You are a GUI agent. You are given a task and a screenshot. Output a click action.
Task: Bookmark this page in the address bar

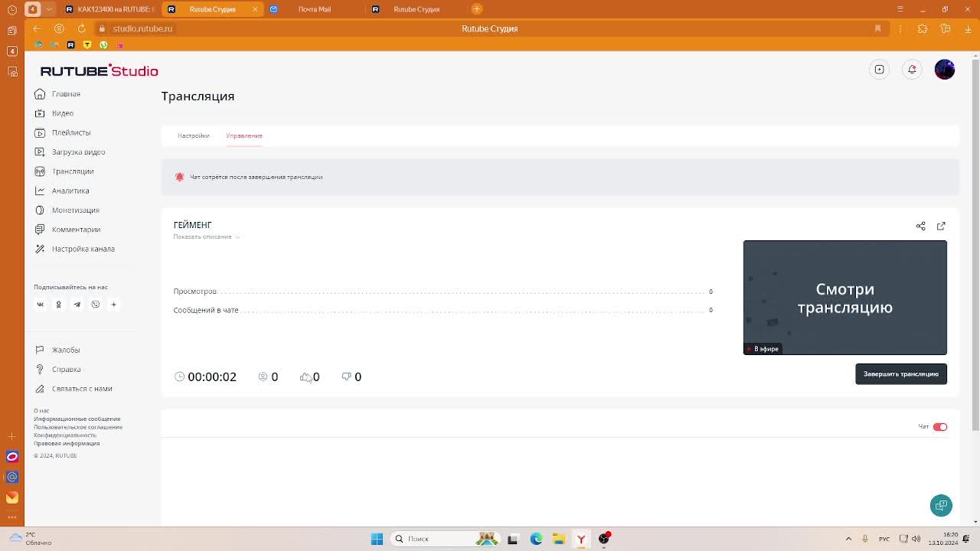point(878,28)
